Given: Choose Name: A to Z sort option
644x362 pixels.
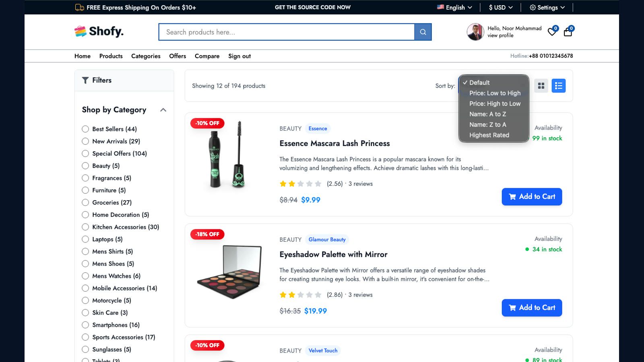Looking at the screenshot, I should coord(494,114).
